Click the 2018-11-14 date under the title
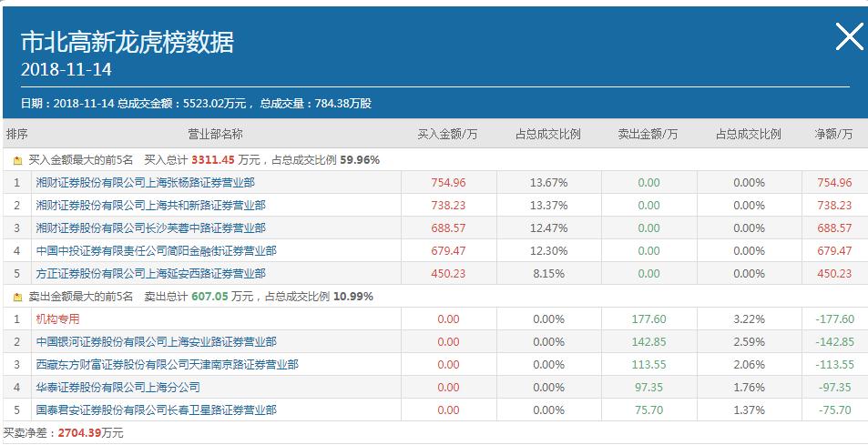 point(66,70)
